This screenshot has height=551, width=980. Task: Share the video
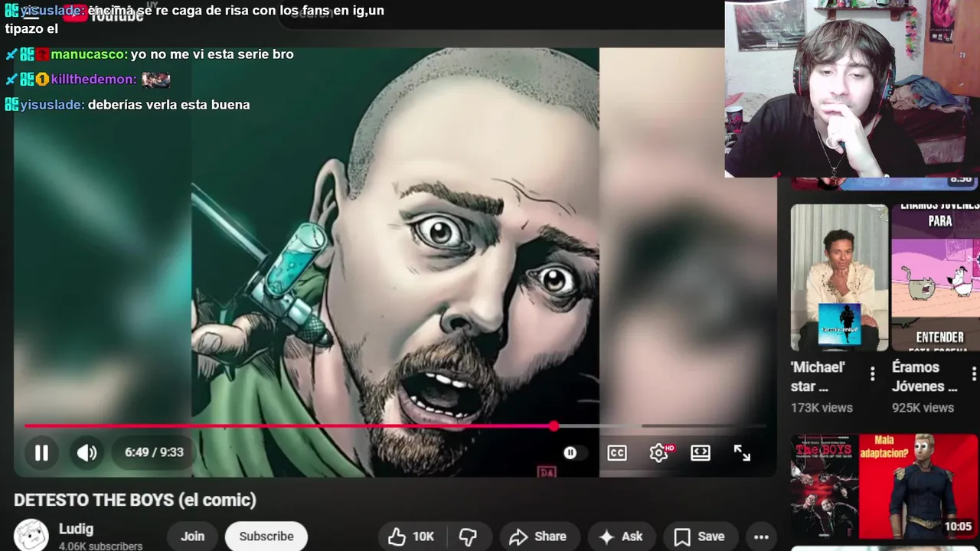tap(538, 537)
